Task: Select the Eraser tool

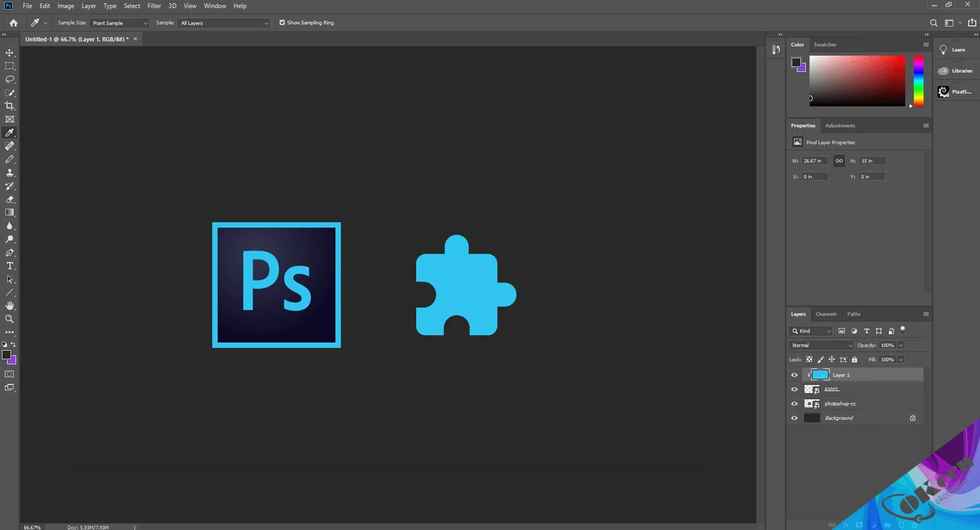Action: tap(10, 200)
